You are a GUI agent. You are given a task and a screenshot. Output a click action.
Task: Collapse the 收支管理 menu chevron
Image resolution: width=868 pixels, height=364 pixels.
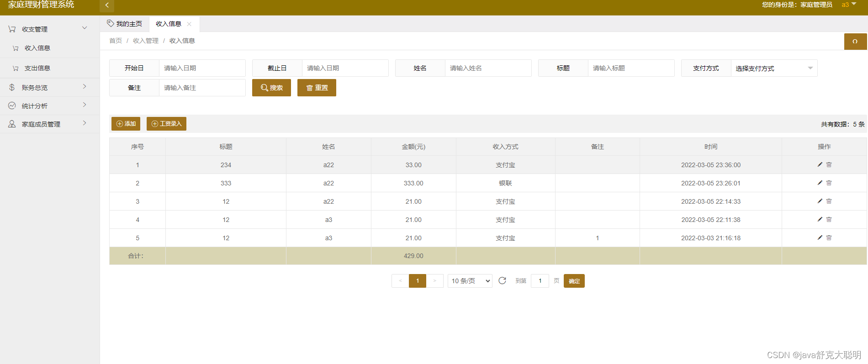(85, 28)
